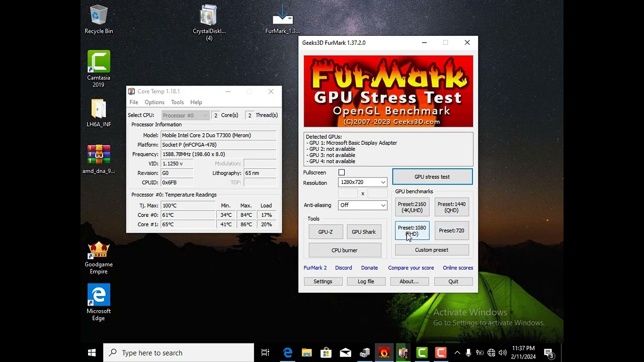
Task: Select the Camtasia 2019 desktop shortcut
Action: [x=99, y=69]
